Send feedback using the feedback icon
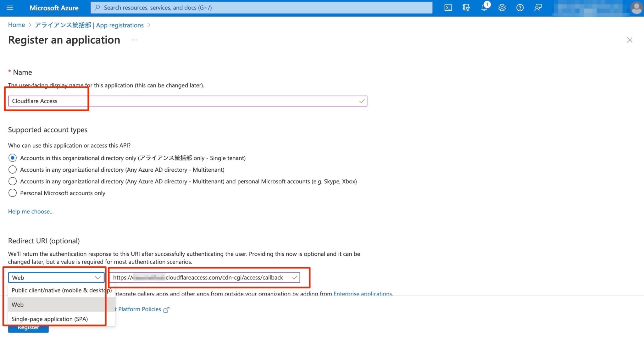 click(538, 8)
